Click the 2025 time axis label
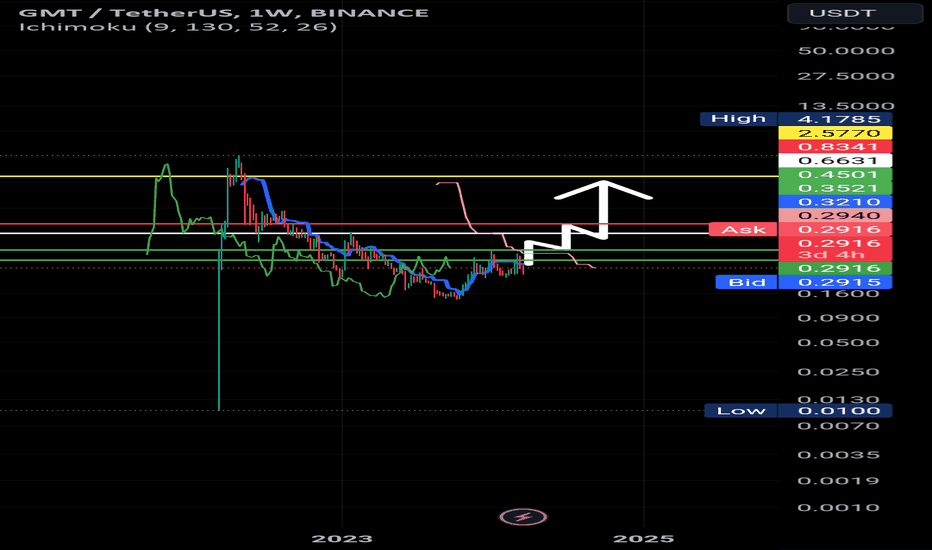Viewport: 932px width, 550px height. point(644,539)
